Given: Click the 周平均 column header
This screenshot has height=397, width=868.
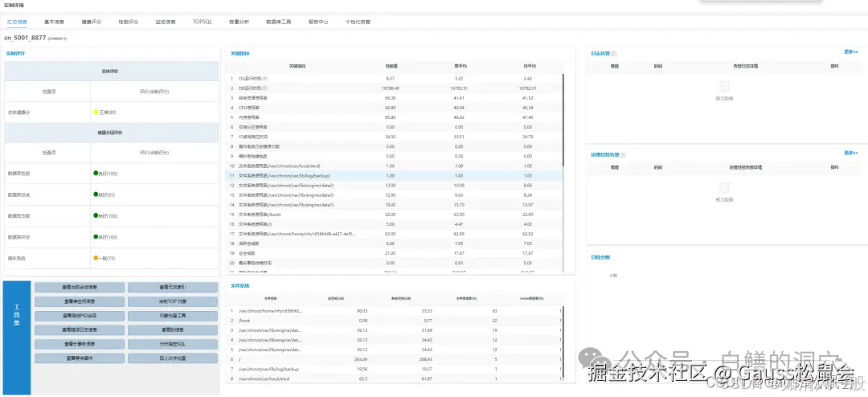Looking at the screenshot, I should coord(459,66).
